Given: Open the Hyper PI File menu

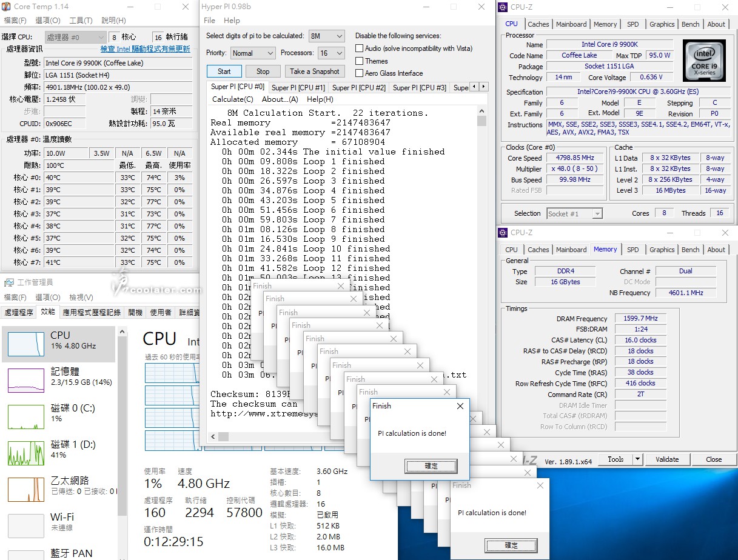Looking at the screenshot, I should [x=209, y=21].
